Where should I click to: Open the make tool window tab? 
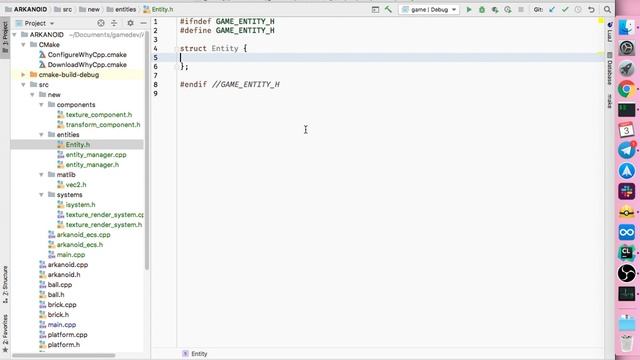click(x=609, y=101)
